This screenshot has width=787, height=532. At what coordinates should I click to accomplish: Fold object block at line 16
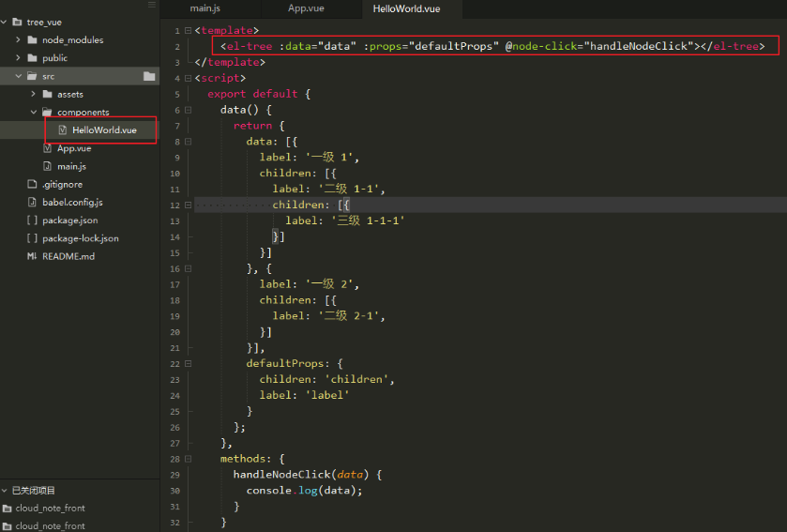pos(189,268)
